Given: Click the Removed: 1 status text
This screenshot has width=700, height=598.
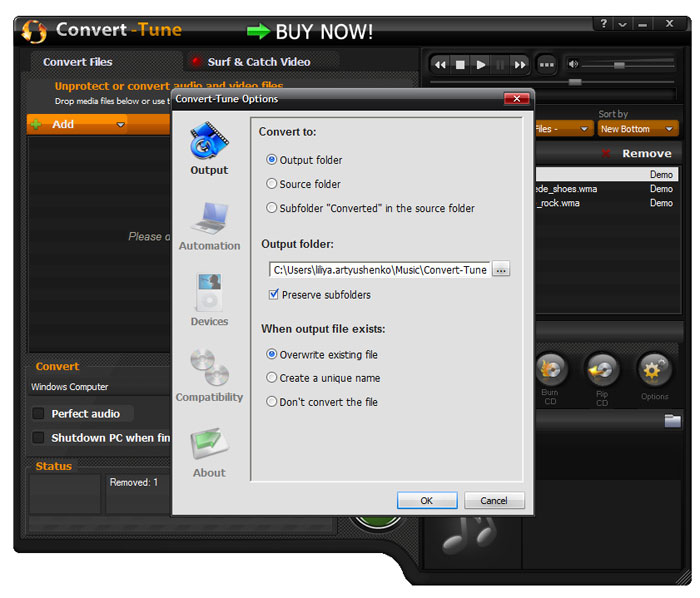Looking at the screenshot, I should [x=133, y=482].
